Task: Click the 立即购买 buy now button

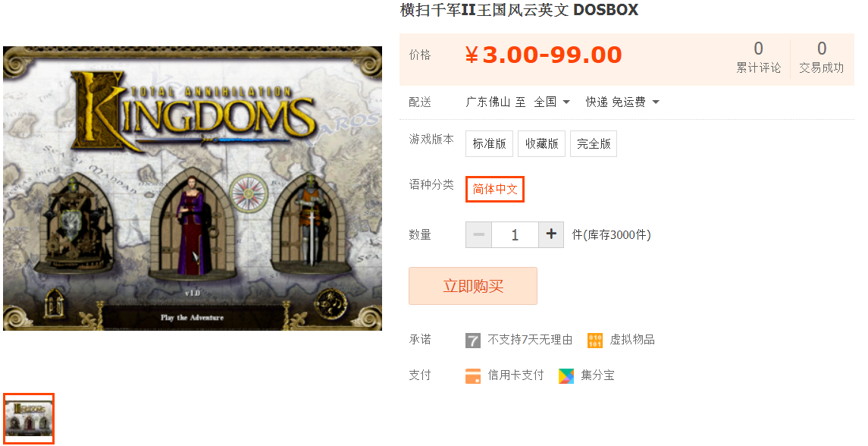Action: [473, 286]
